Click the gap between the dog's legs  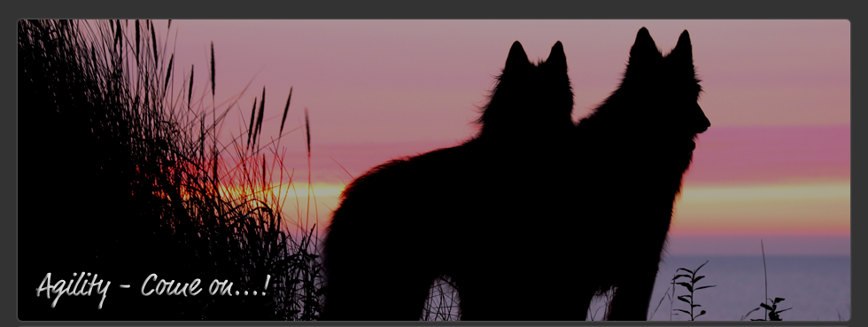441,300
